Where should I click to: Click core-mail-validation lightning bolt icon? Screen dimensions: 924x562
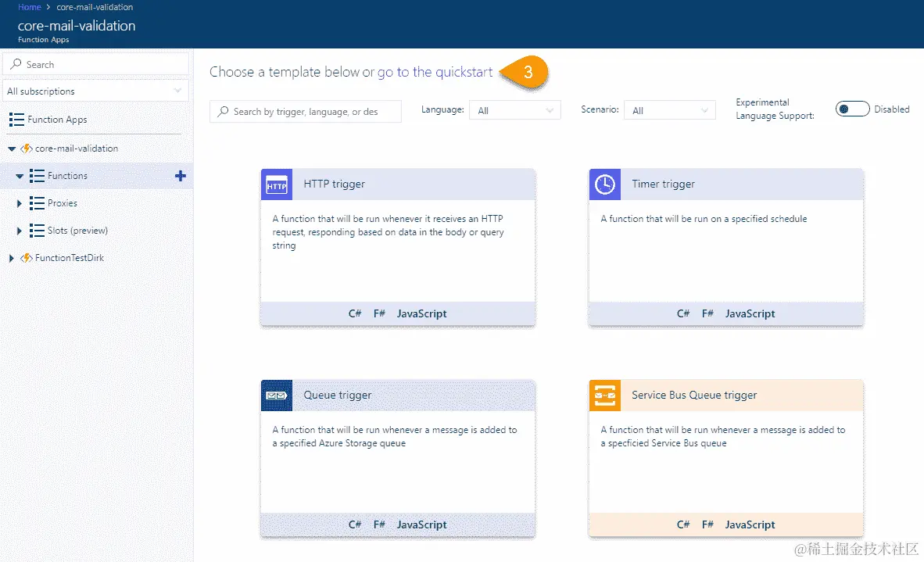[x=27, y=149]
